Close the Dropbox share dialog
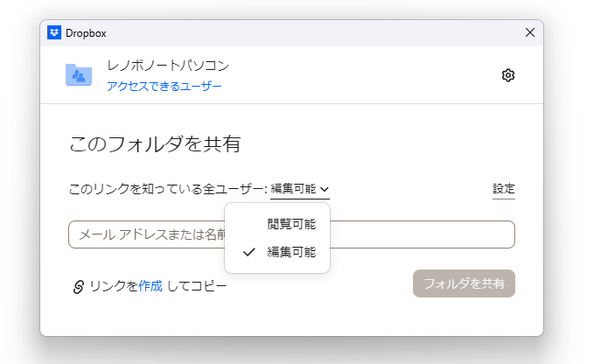This screenshot has height=364, width=594. pyautogui.click(x=529, y=32)
